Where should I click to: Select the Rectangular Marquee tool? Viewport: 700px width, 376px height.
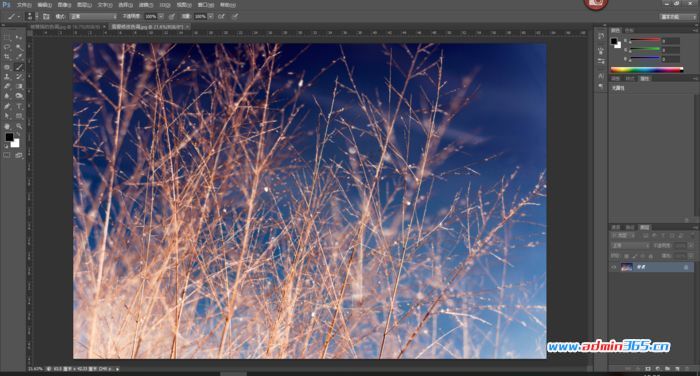tap(7, 38)
